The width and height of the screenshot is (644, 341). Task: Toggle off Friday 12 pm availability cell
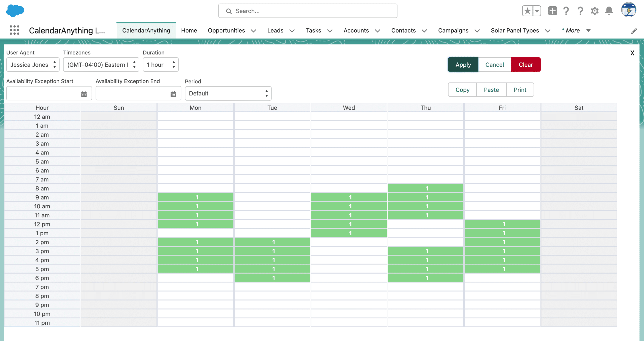(502, 224)
